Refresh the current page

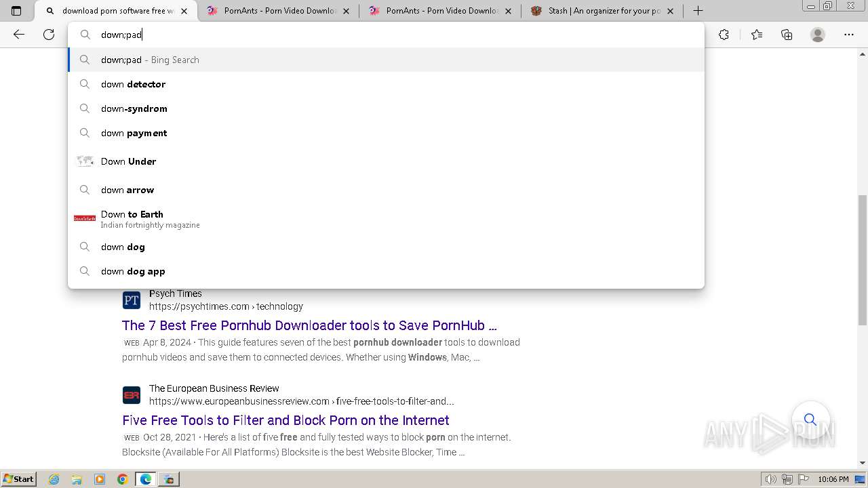49,35
